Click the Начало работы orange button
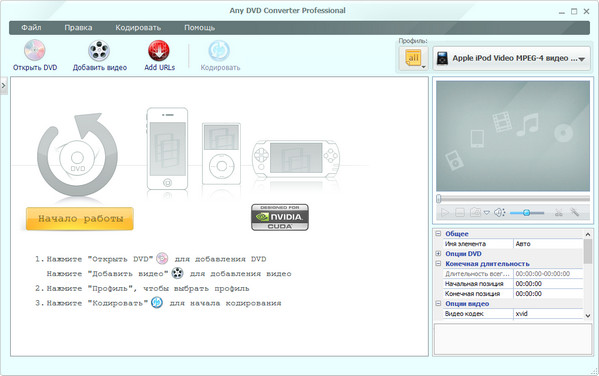 [80, 219]
